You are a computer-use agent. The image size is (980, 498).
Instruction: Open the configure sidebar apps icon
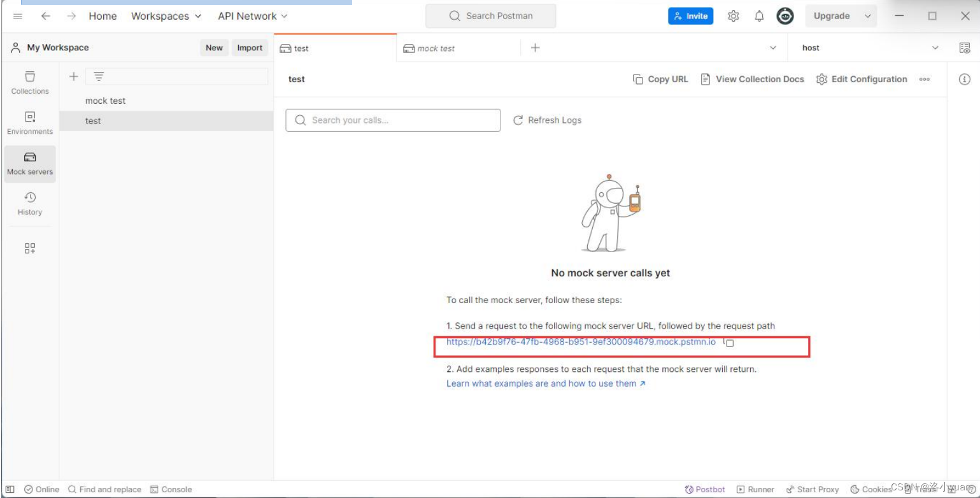[30, 248]
